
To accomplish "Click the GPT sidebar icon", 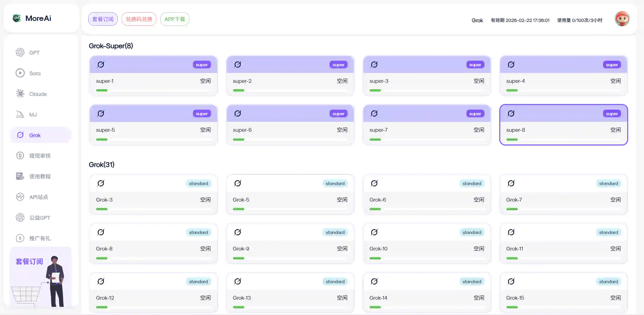I will pos(20,52).
